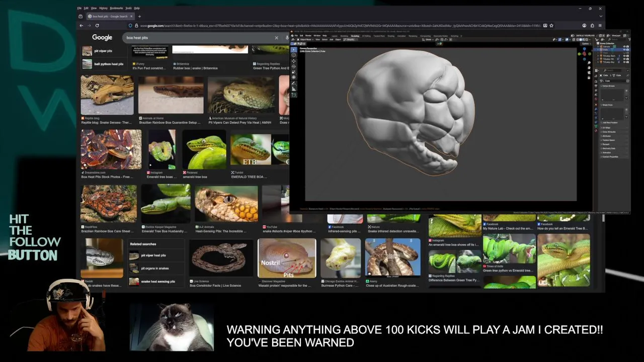This screenshot has width=644, height=362.
Task: Open the Bookmarks menu in Firefox
Action: tap(116, 8)
